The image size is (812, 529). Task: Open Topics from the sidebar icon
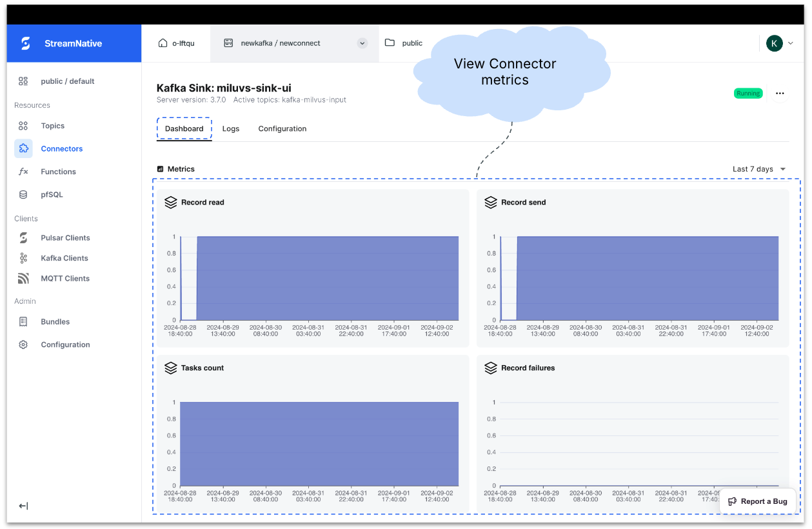point(23,126)
